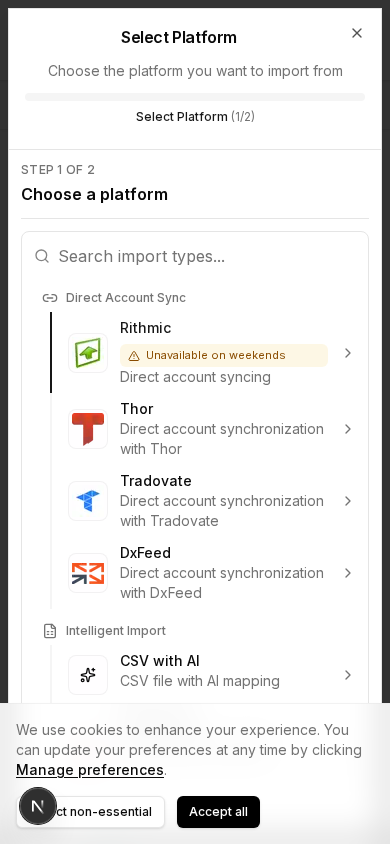The height and width of the screenshot is (844, 390).
Task: Click the Thor logo icon
Action: click(88, 429)
